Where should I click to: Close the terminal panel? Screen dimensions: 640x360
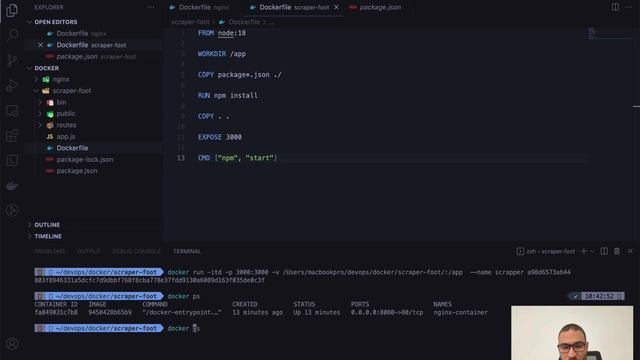point(630,251)
